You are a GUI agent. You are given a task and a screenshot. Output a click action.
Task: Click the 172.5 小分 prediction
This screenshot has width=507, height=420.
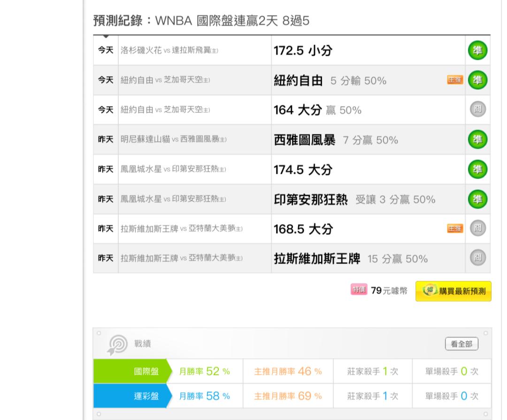pos(303,51)
